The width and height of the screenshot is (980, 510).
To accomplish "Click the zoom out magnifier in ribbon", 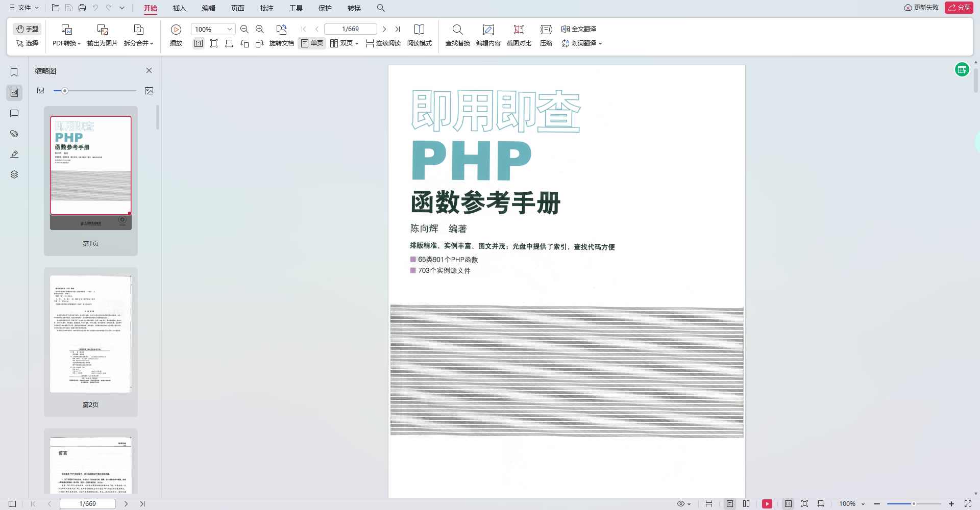I will pos(244,30).
